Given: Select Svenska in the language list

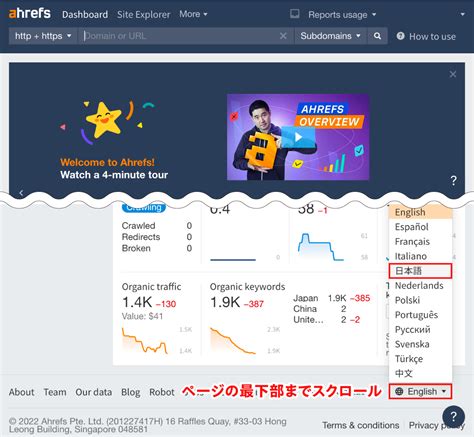Looking at the screenshot, I should [420, 344].
